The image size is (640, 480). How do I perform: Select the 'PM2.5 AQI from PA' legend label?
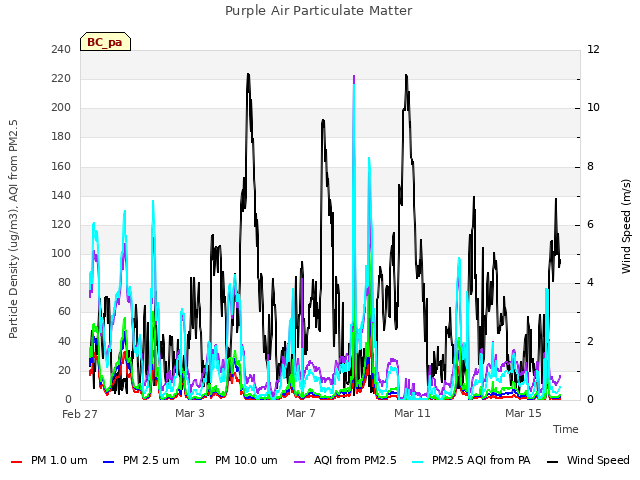coord(481,460)
